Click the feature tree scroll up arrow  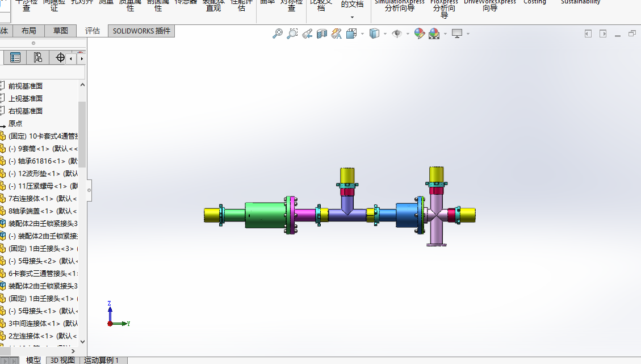82,85
